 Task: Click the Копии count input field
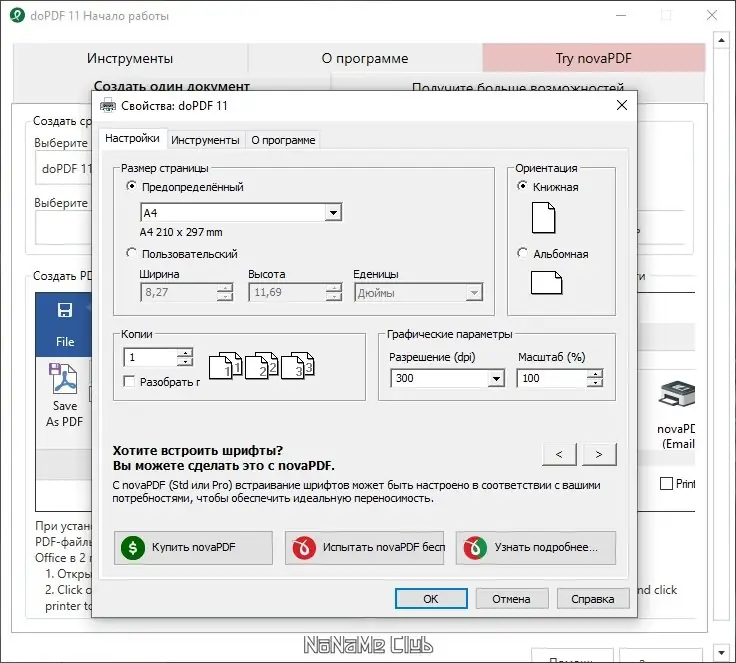pyautogui.click(x=150, y=357)
